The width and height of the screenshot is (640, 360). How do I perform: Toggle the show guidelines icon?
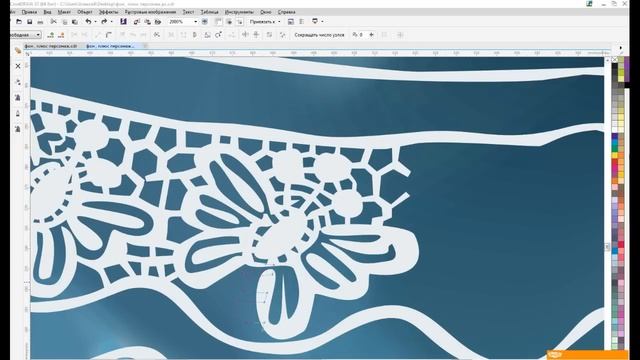pos(240,22)
